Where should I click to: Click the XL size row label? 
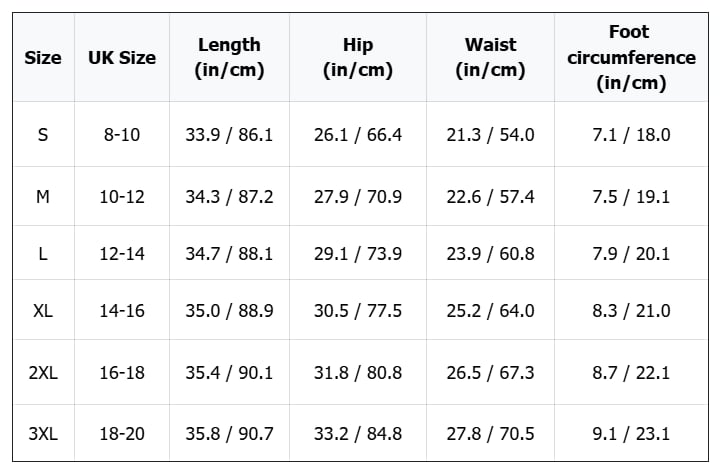pyautogui.click(x=43, y=311)
